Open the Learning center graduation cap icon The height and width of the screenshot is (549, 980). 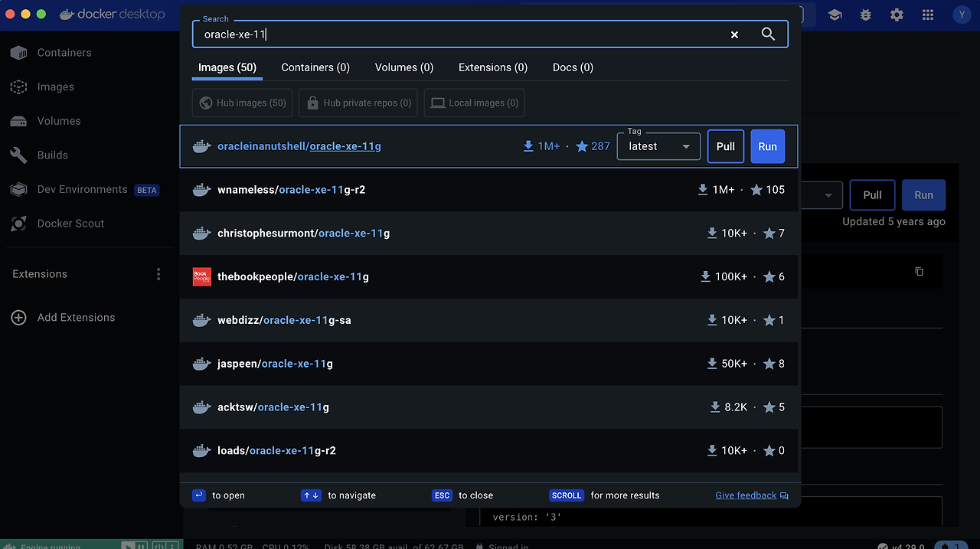pyautogui.click(x=835, y=15)
